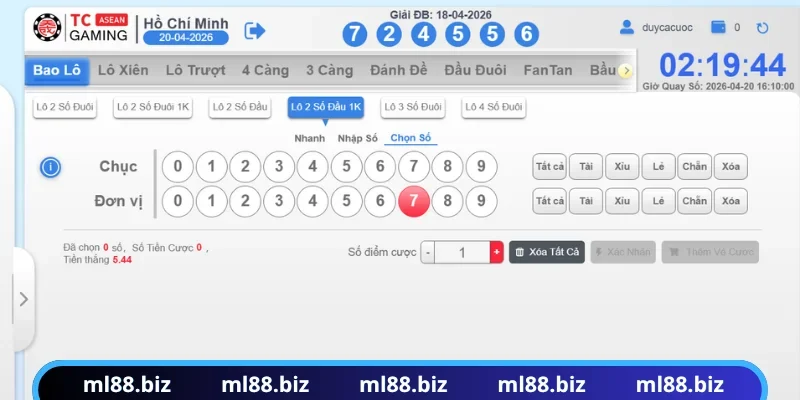Click Tất cả for the Đơn vị row
The width and height of the screenshot is (800, 400).
point(549,201)
